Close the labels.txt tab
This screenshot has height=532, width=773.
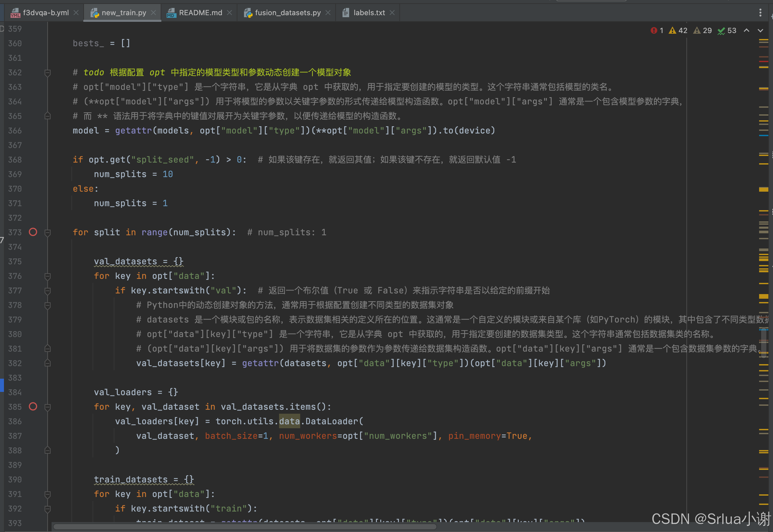(392, 13)
